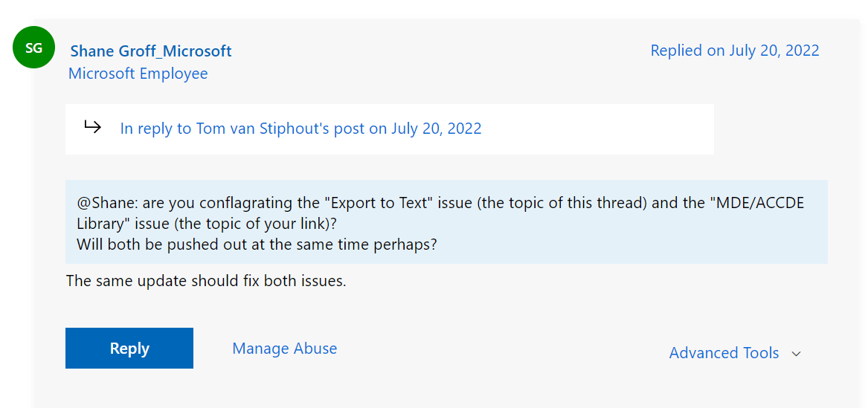Screen dimensions: 868x408
Task: Go to Tom van Stiphout's original post
Action: pyautogui.click(x=300, y=129)
